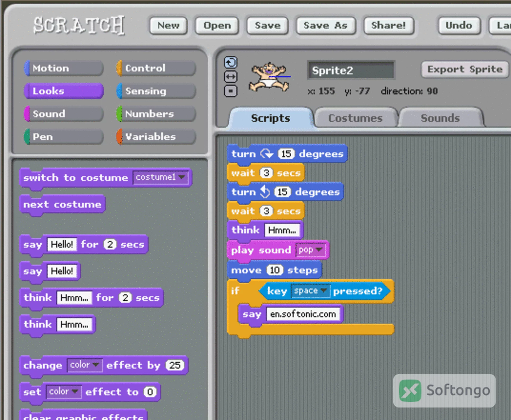
Task: Open the Variables blocks category
Action: pyautogui.click(x=156, y=137)
